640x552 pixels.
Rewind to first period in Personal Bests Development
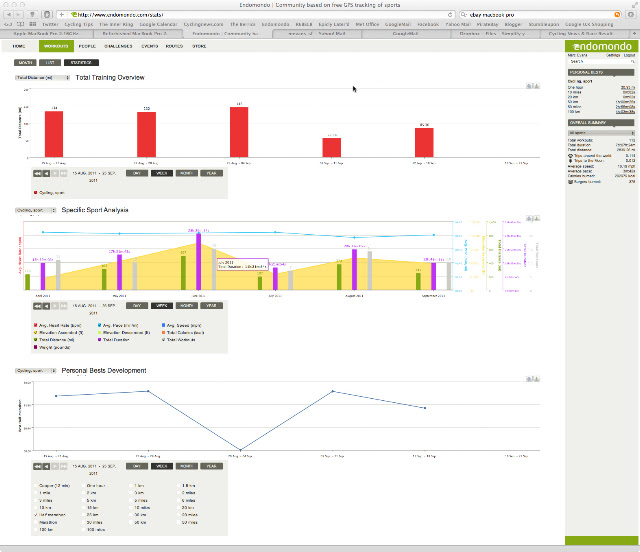37,466
